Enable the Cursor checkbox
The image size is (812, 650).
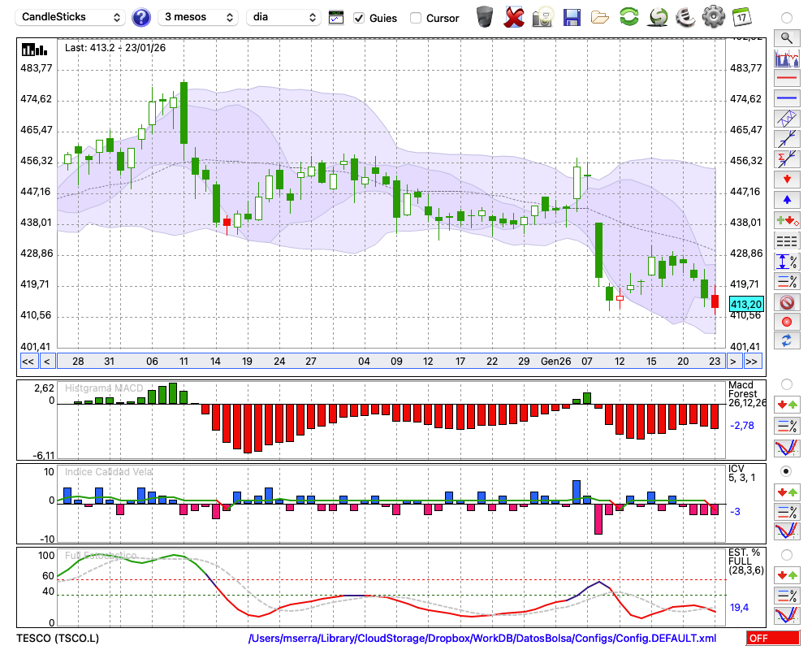416,18
